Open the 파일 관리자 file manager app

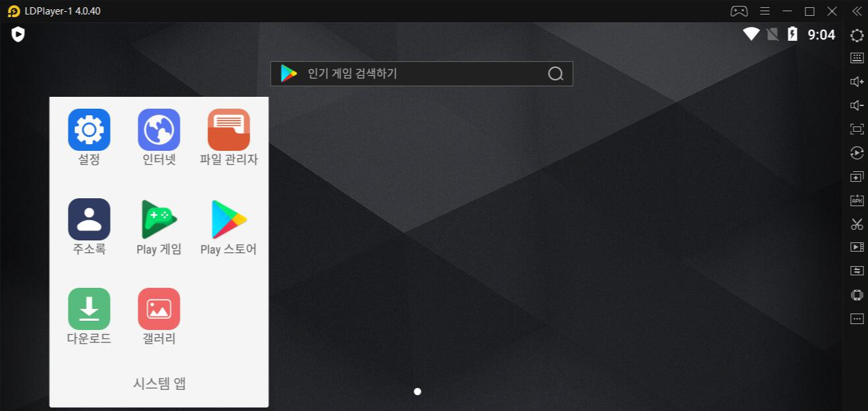229,130
